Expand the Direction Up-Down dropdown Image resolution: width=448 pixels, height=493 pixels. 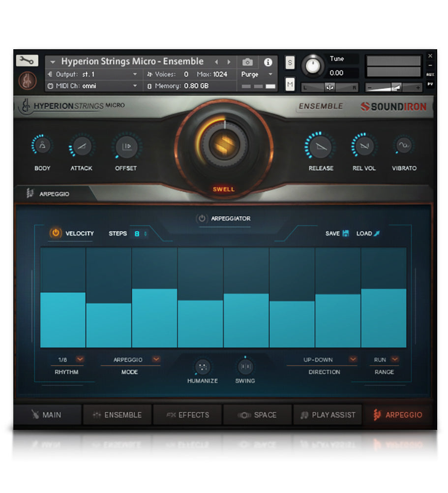tap(353, 359)
